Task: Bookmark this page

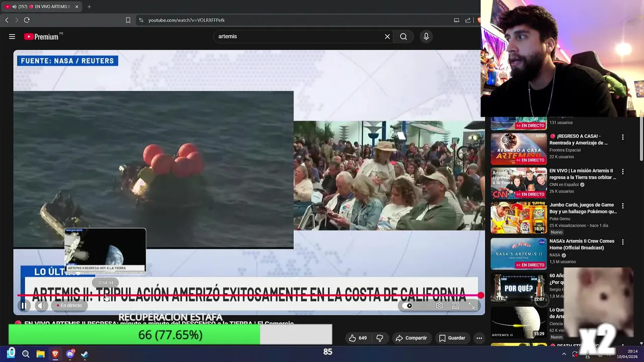Action: (128, 20)
